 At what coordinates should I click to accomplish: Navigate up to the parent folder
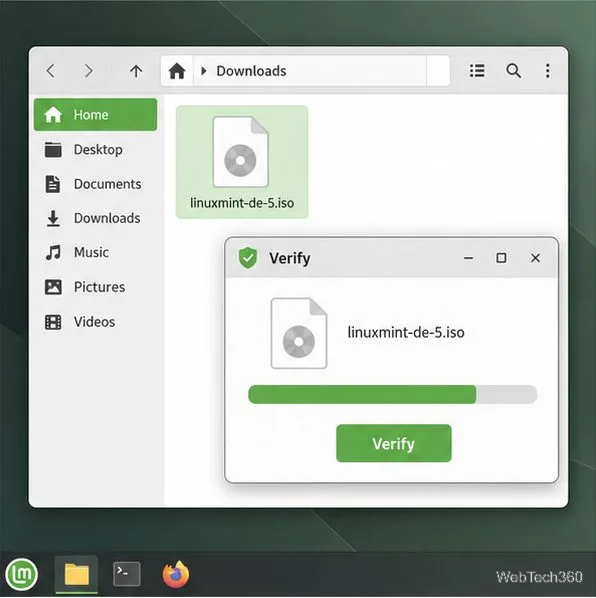coord(136,71)
